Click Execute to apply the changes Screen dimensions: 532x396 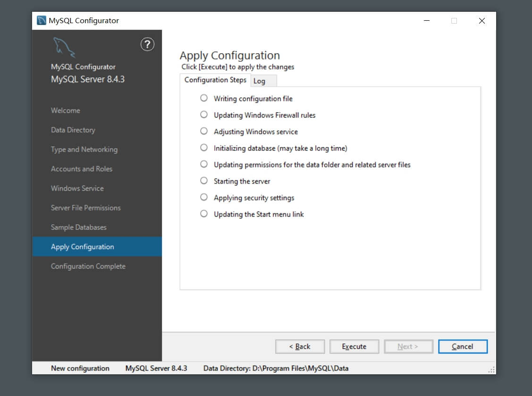click(354, 346)
